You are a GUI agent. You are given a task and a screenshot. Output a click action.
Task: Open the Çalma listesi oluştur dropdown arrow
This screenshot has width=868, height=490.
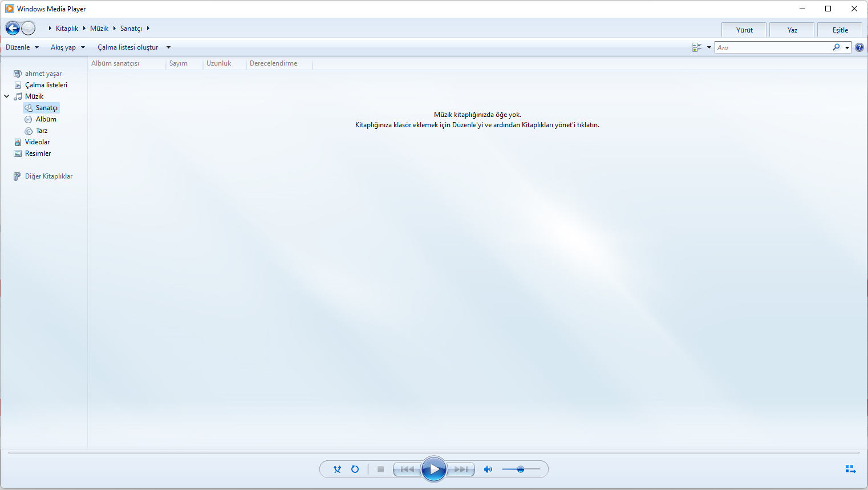[168, 47]
